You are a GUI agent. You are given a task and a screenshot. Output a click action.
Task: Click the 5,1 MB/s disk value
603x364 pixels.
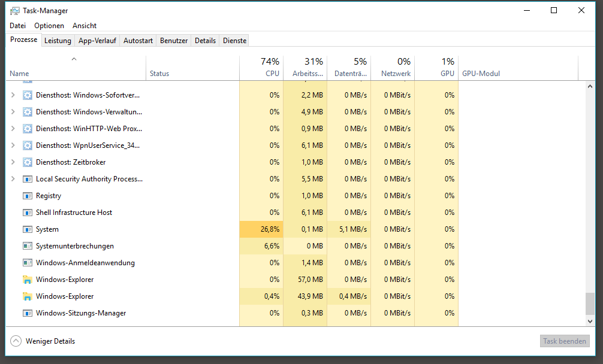(353, 229)
